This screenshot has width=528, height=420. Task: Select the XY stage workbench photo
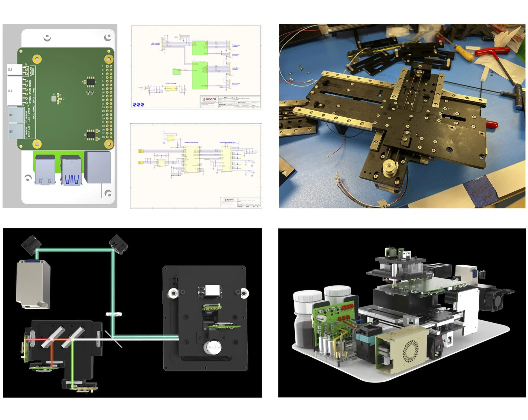pos(402,116)
